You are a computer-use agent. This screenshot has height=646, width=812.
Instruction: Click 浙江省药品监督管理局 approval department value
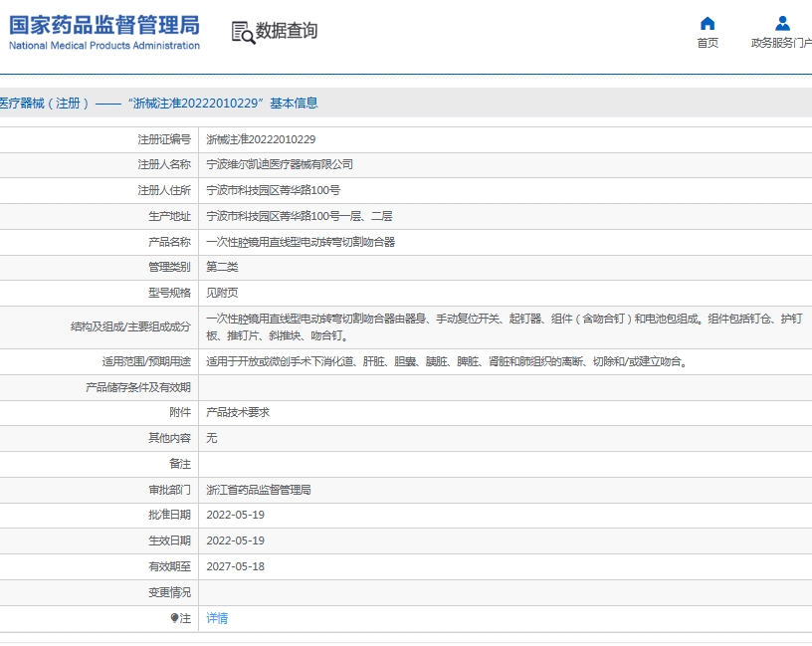coord(259,490)
